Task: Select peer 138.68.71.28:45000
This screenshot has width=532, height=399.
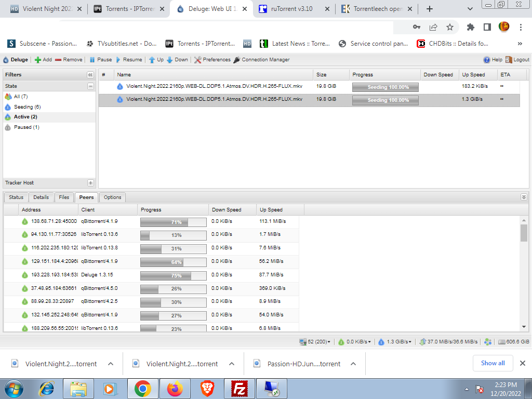Action: click(x=151, y=221)
